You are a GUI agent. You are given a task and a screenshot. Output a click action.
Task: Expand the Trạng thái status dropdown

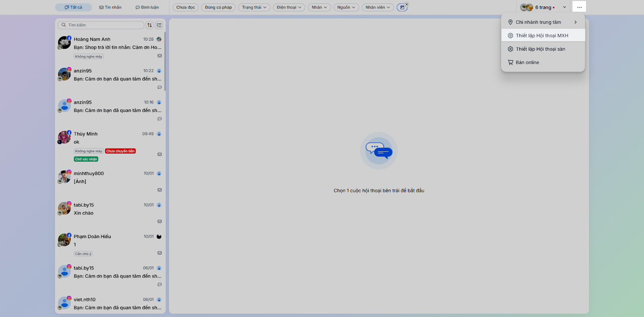(254, 7)
